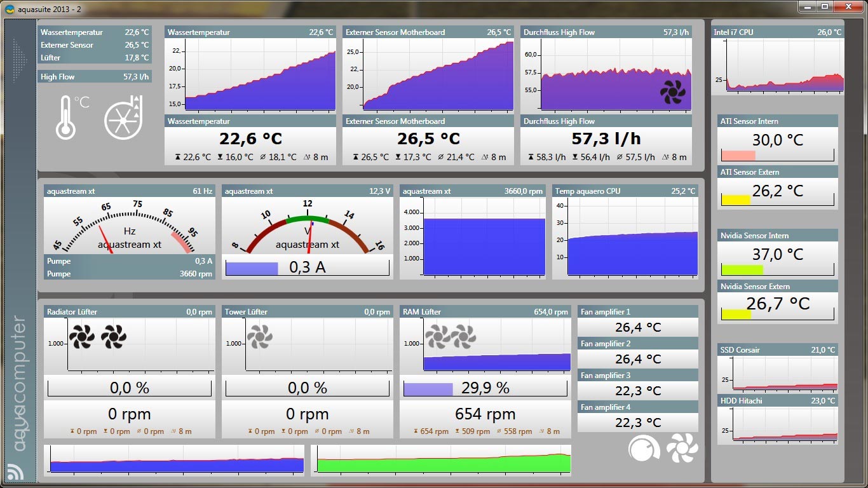Expand the left sidebar with the dotted arrow
This screenshot has height=488, width=868.
click(x=19, y=61)
